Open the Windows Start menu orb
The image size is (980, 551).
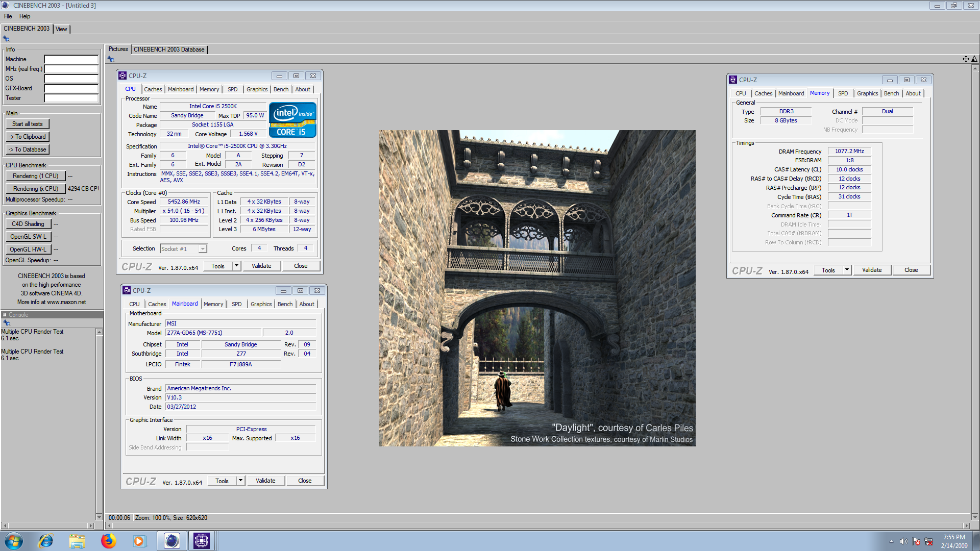point(14,541)
